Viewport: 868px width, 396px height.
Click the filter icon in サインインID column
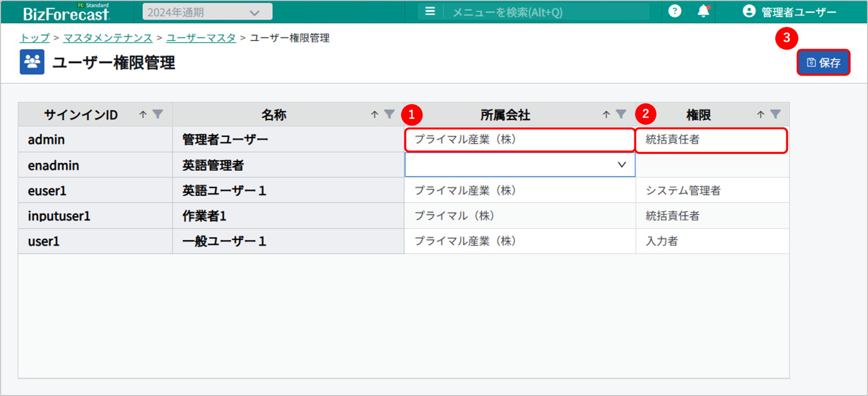point(158,114)
